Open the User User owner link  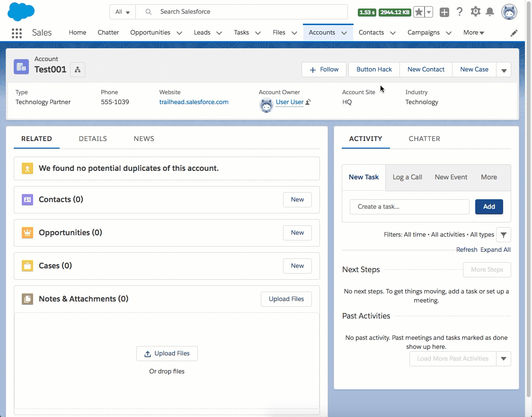289,102
